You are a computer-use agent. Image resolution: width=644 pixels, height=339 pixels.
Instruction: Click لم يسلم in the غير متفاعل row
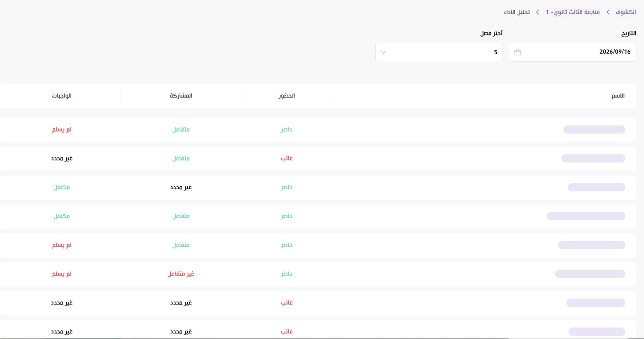62,274
